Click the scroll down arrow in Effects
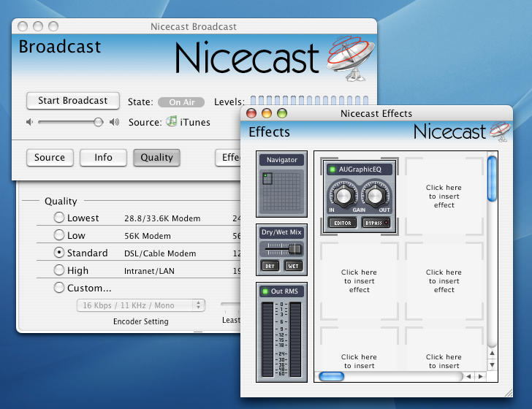This screenshot has width=532, height=409. [x=492, y=365]
